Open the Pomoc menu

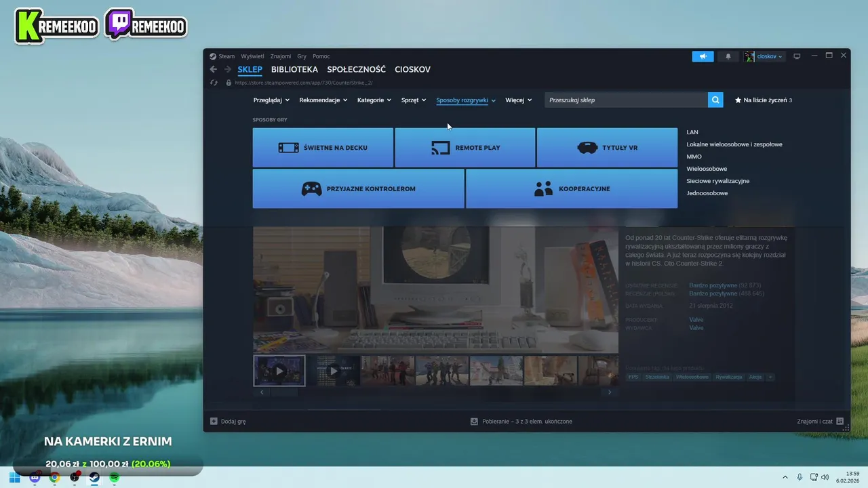(321, 56)
